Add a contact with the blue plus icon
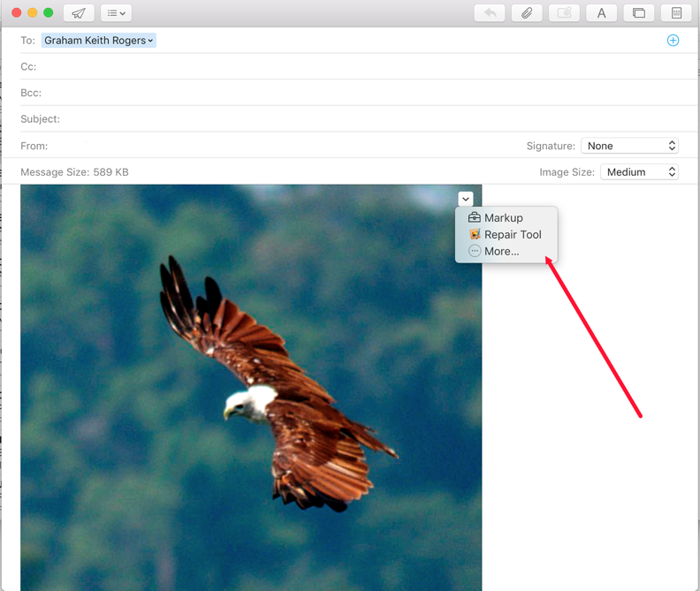Image resolution: width=700 pixels, height=591 pixels. point(673,40)
